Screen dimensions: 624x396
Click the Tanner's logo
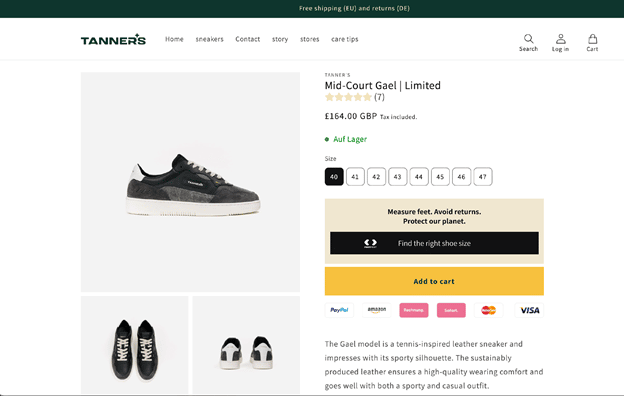tap(113, 39)
